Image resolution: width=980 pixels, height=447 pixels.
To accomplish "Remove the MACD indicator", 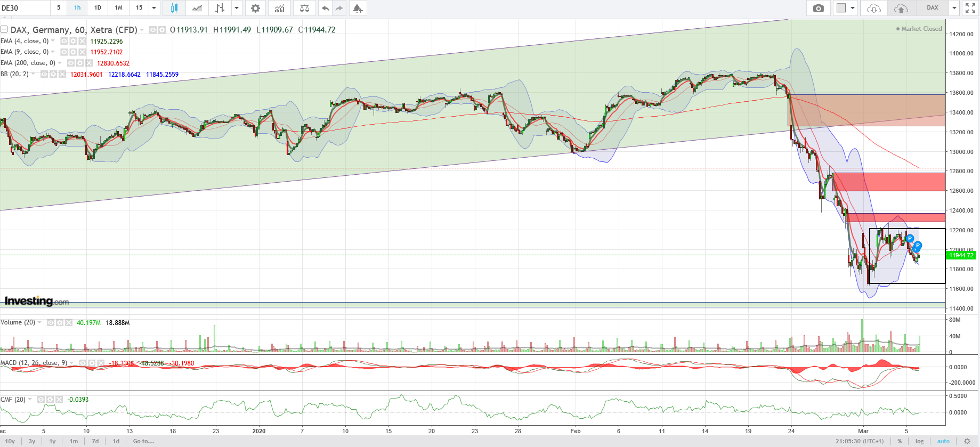I will (101, 363).
